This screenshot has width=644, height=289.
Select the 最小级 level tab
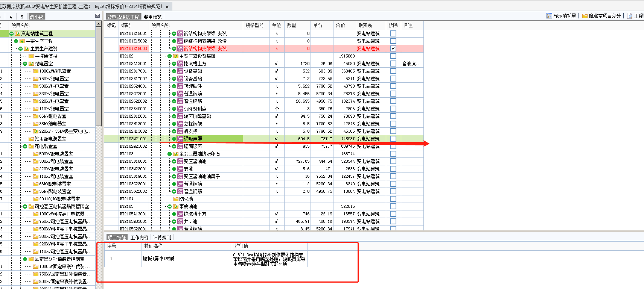click(x=37, y=17)
